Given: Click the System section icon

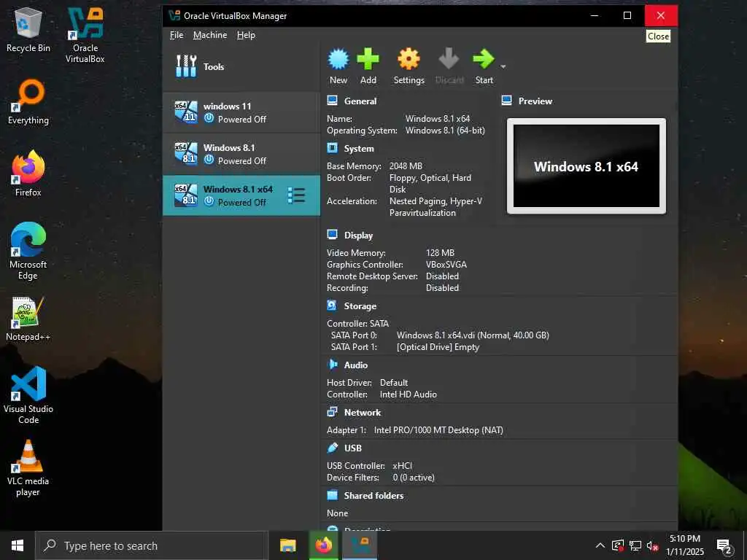Looking at the screenshot, I should pos(332,148).
